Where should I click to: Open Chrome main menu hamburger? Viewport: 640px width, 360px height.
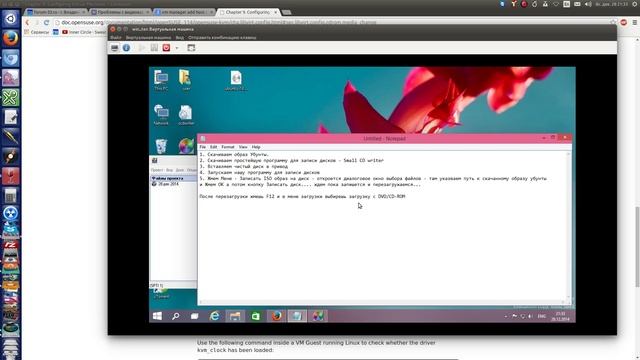click(x=635, y=22)
